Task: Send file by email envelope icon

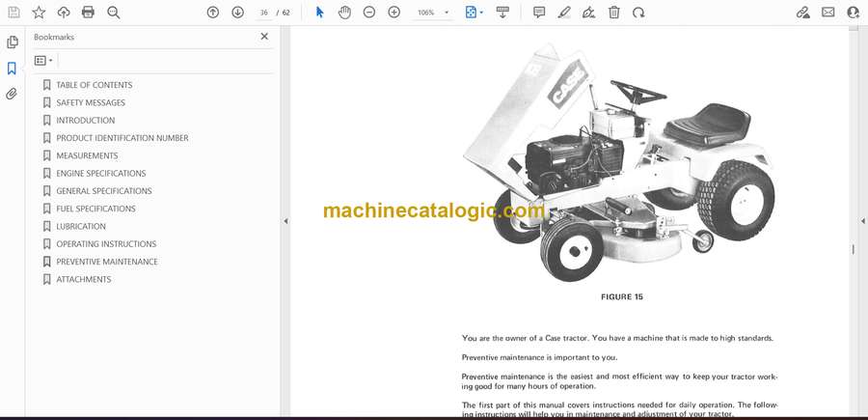Action: click(x=828, y=13)
